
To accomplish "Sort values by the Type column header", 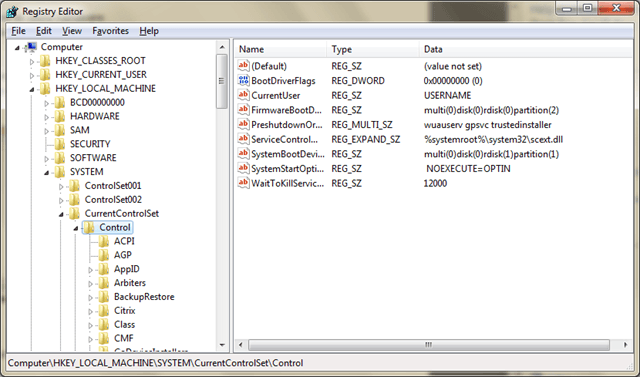I will click(373, 49).
